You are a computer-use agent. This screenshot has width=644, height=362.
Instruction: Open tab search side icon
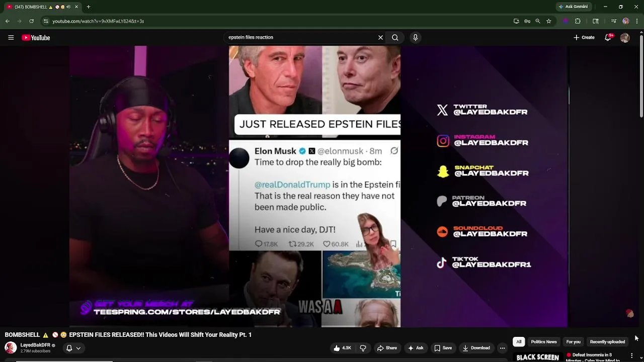coord(596,21)
